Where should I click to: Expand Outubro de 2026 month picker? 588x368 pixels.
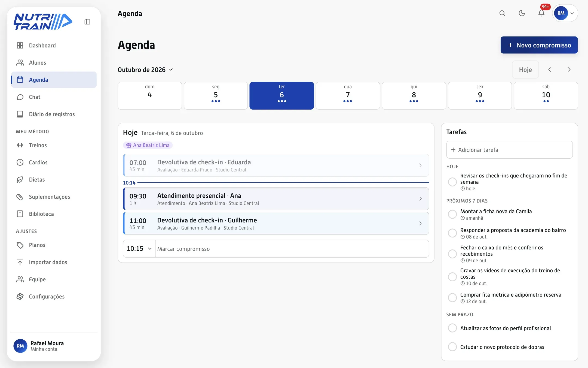pyautogui.click(x=145, y=70)
